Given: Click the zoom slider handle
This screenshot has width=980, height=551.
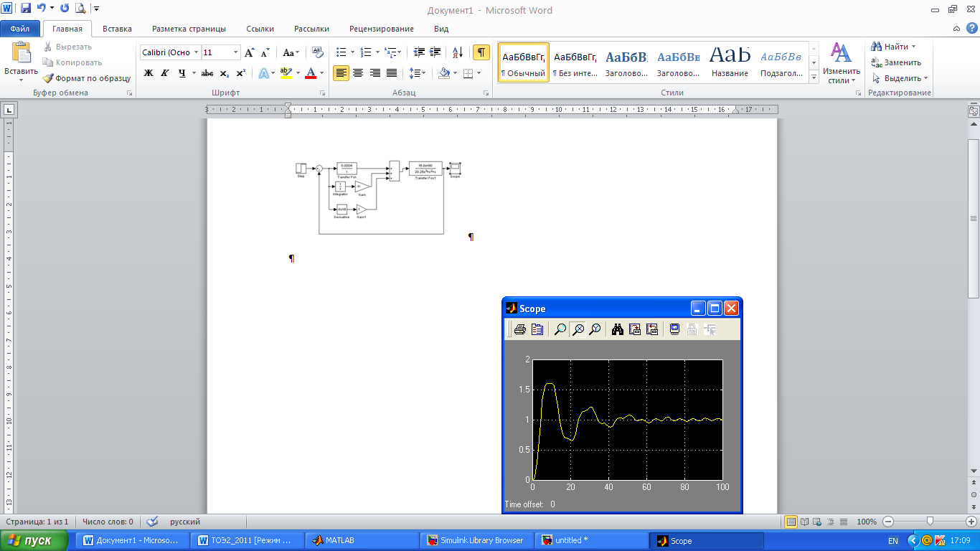Looking at the screenshot, I should click(930, 522).
